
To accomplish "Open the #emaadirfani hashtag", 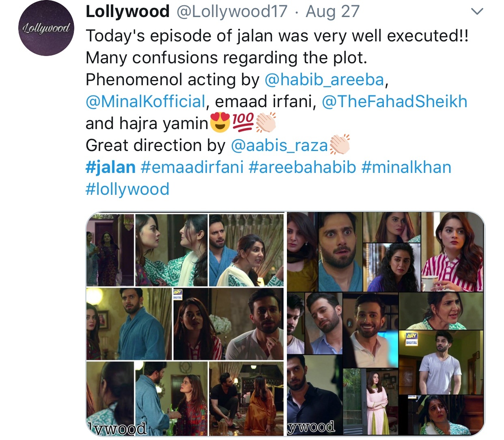I will click(x=192, y=167).
